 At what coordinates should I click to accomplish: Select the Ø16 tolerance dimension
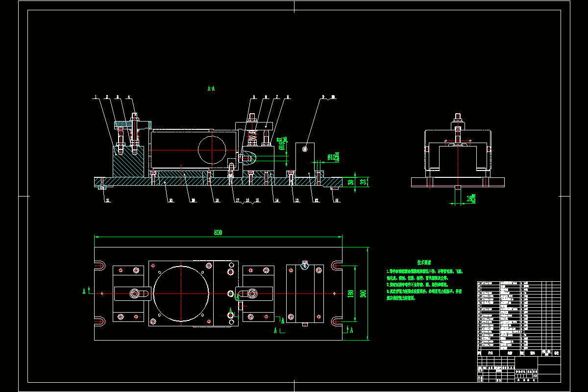click(281, 144)
